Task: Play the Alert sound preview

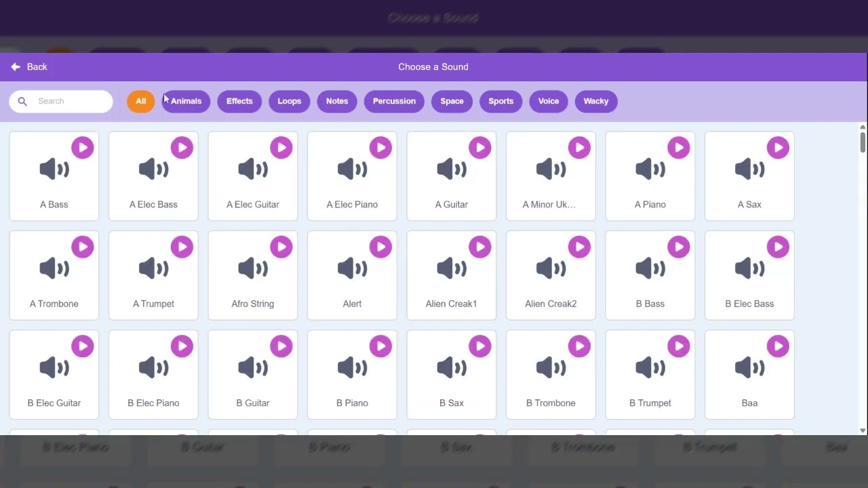Action: (x=380, y=247)
